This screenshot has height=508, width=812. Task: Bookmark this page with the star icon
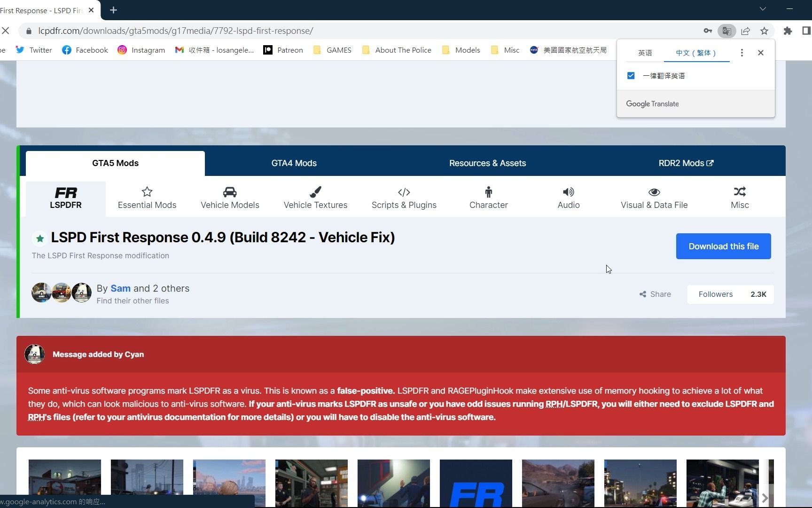(x=765, y=31)
